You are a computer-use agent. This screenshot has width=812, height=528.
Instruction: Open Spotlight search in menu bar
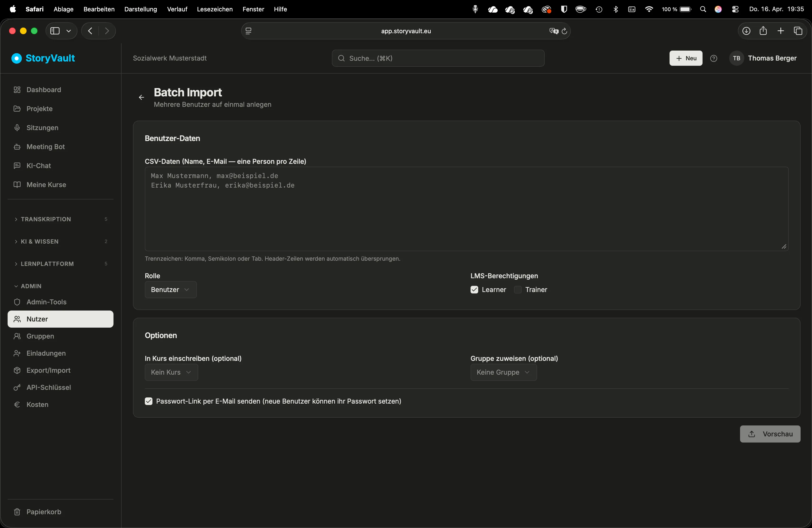click(x=703, y=9)
